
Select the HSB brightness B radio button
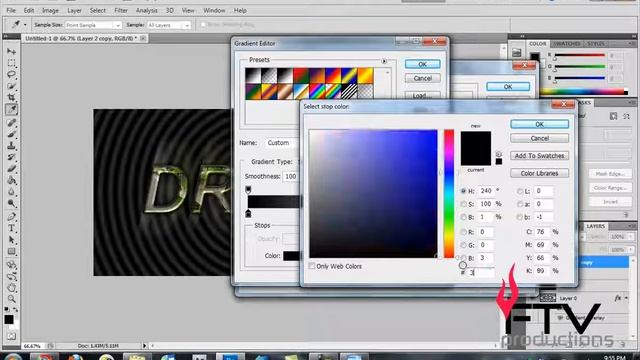(463, 217)
